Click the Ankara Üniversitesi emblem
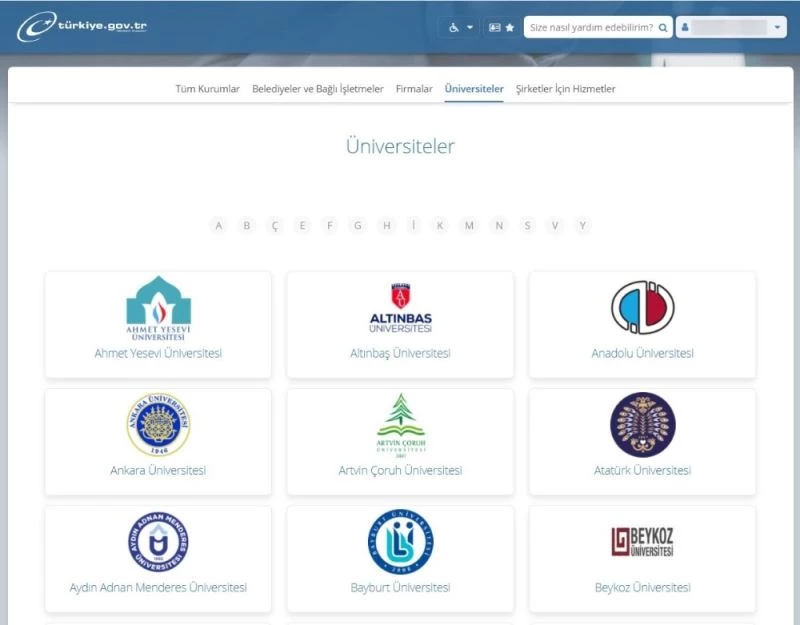The image size is (800, 625). pyautogui.click(x=158, y=425)
